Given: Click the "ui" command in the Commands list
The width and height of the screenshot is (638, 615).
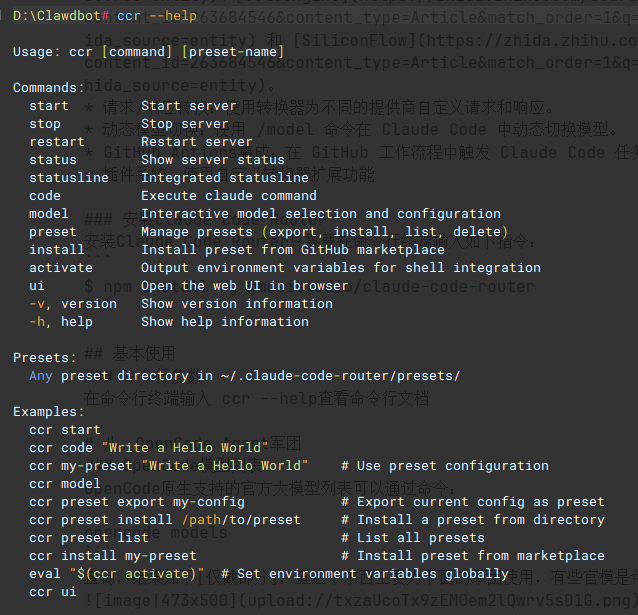Looking at the screenshot, I should [x=37, y=286].
